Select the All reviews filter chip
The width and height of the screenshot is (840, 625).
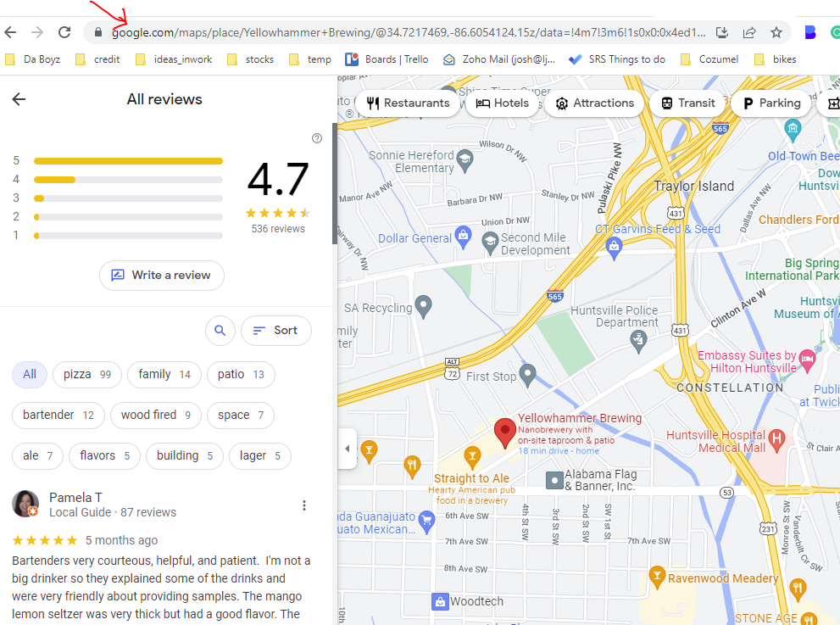tap(30, 374)
